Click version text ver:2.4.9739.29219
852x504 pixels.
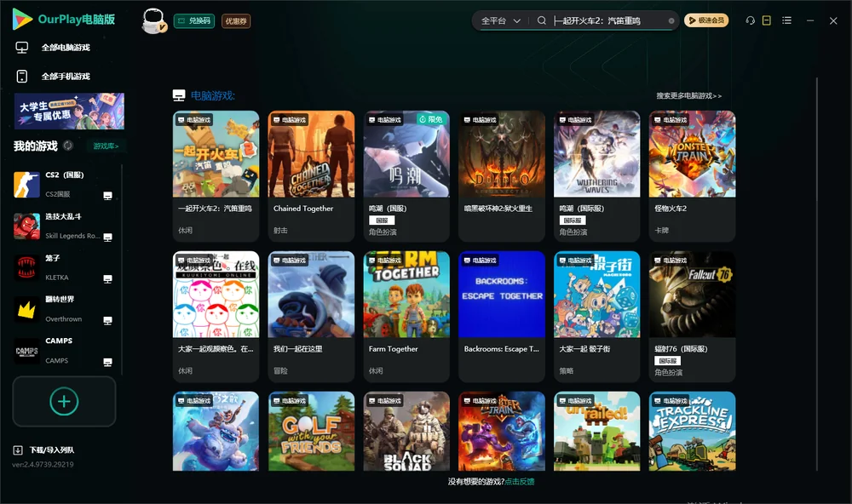(x=43, y=464)
